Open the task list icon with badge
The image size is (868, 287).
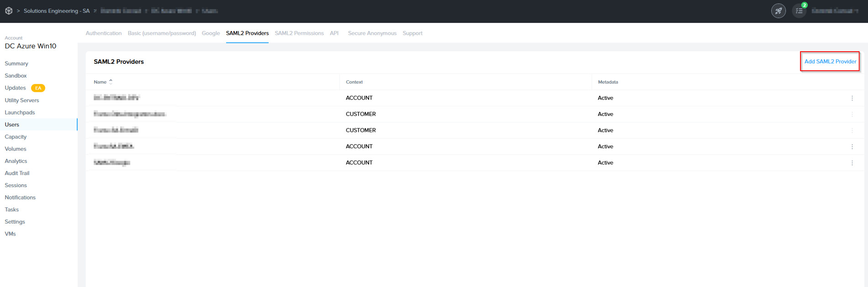pyautogui.click(x=799, y=10)
